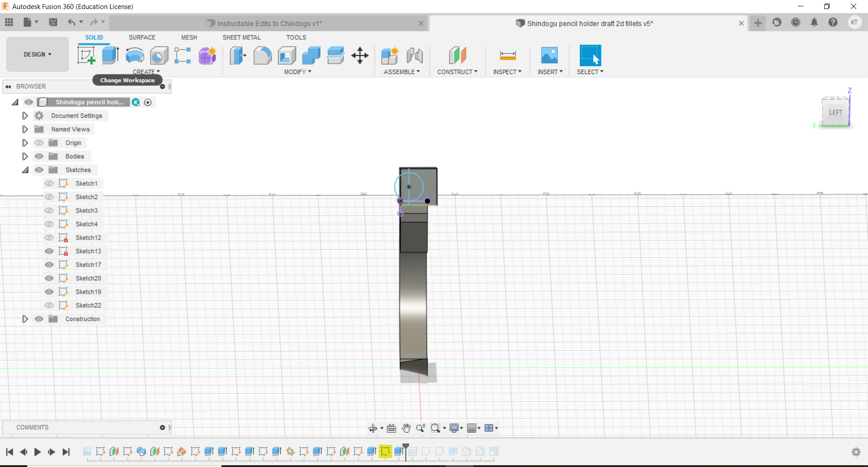Select the Move/Copy tool
868x467 pixels.
pyautogui.click(x=360, y=56)
